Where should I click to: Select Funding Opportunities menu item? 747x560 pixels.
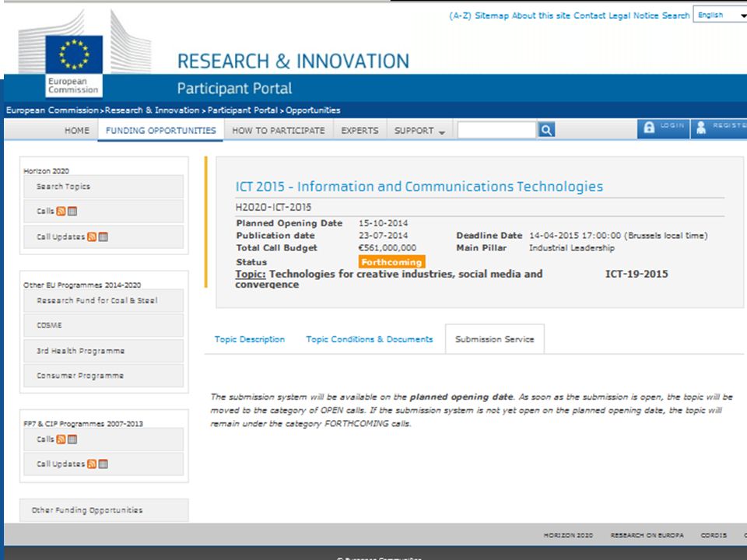click(x=160, y=130)
